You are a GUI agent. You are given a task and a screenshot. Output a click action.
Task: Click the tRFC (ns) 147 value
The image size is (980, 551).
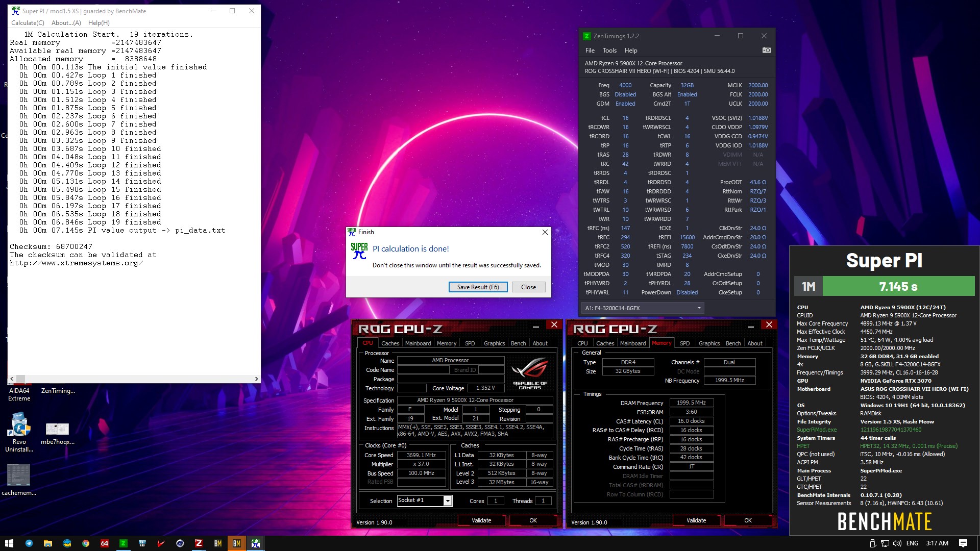pos(625,228)
